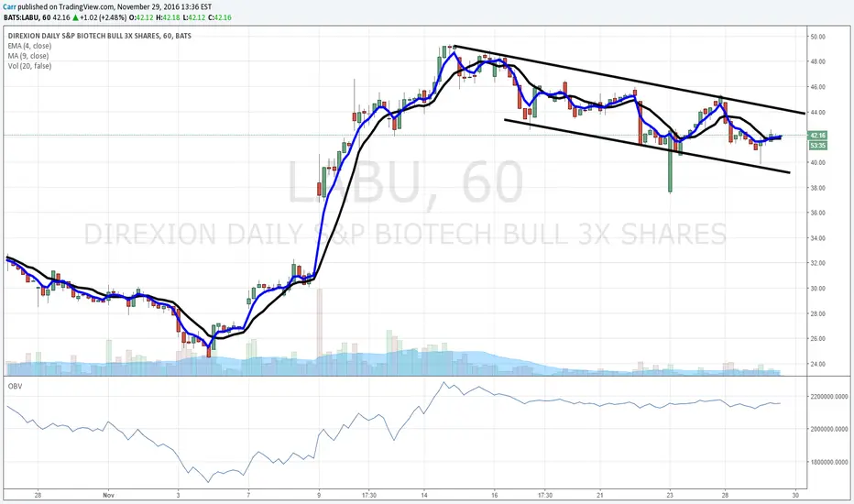Click the 1800000.0000 OBV axis label
The height and width of the screenshot is (504, 854).
(x=829, y=463)
